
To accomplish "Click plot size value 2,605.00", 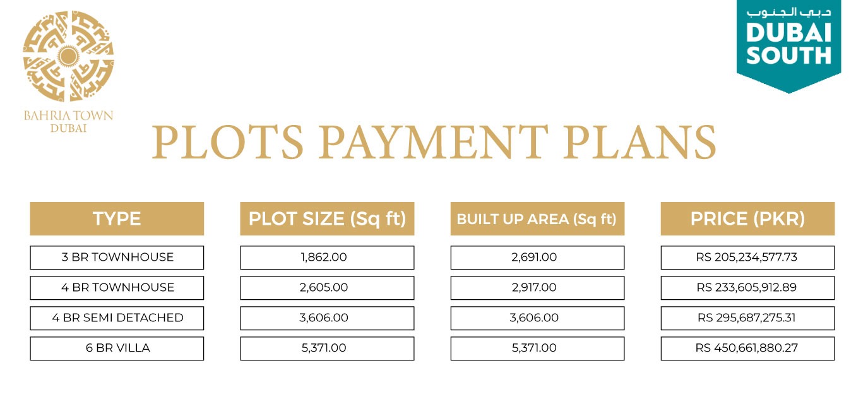I will pyautogui.click(x=327, y=288).
